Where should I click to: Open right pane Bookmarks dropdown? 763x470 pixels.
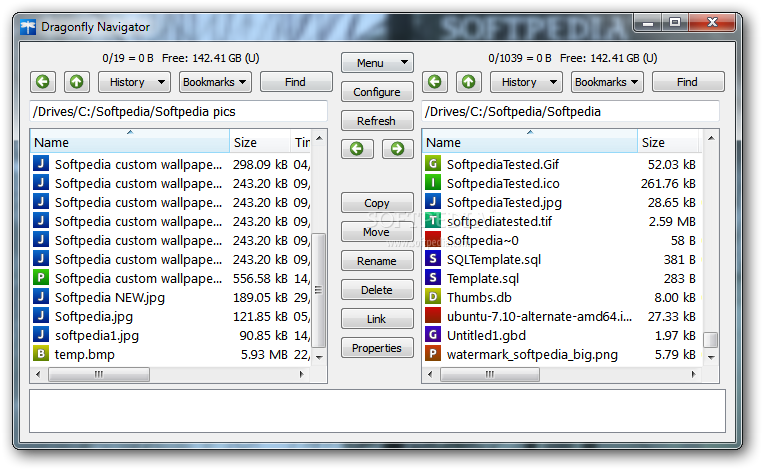[x=607, y=82]
